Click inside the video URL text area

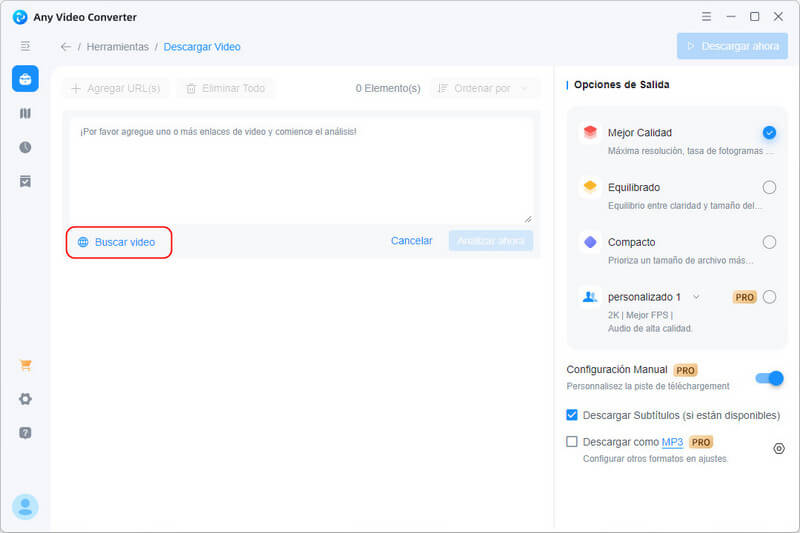(300, 170)
